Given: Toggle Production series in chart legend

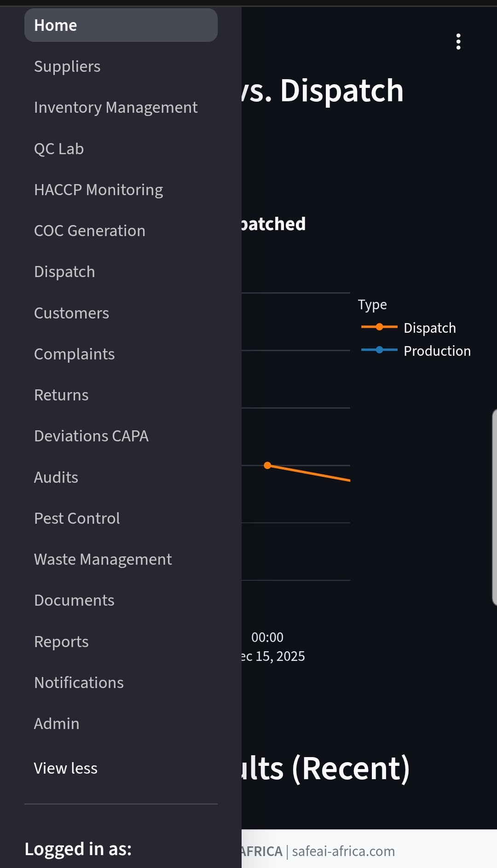Looking at the screenshot, I should (436, 351).
